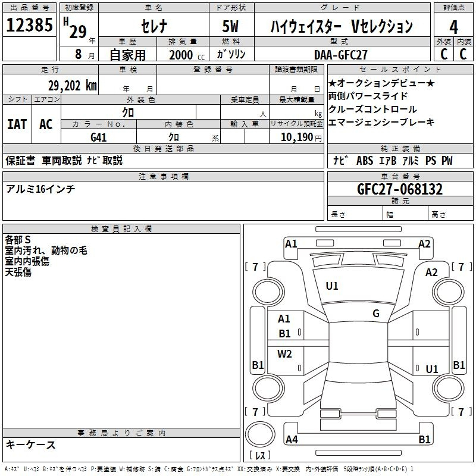Click the G mark on windshield
This screenshot has height=476, width=476.
[375, 314]
